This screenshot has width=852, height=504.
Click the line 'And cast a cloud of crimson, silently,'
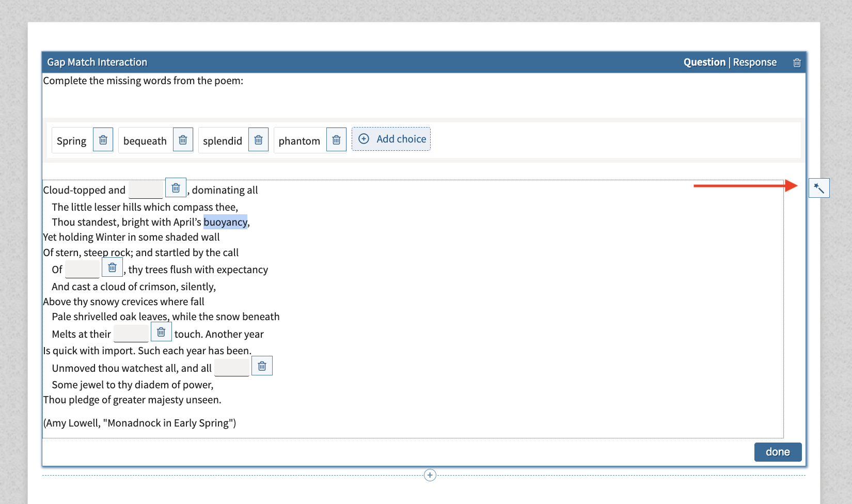pos(134,287)
